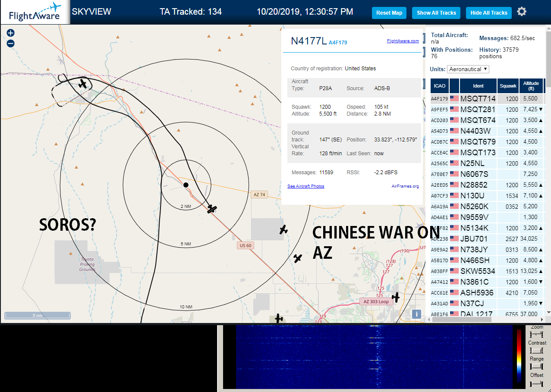The height and width of the screenshot is (392, 551).
Task: Click the A4F179 ICAO cell in MSQT714 row
Action: (x=440, y=99)
